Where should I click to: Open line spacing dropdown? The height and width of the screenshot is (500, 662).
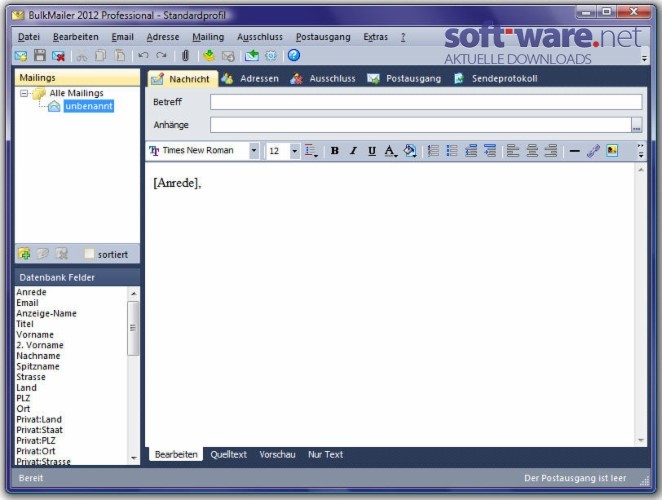point(311,151)
